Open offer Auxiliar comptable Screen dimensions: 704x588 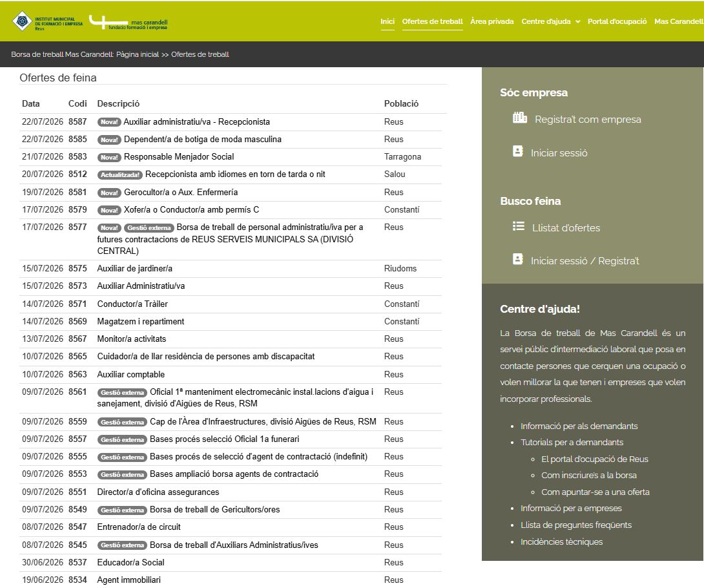tap(131, 375)
